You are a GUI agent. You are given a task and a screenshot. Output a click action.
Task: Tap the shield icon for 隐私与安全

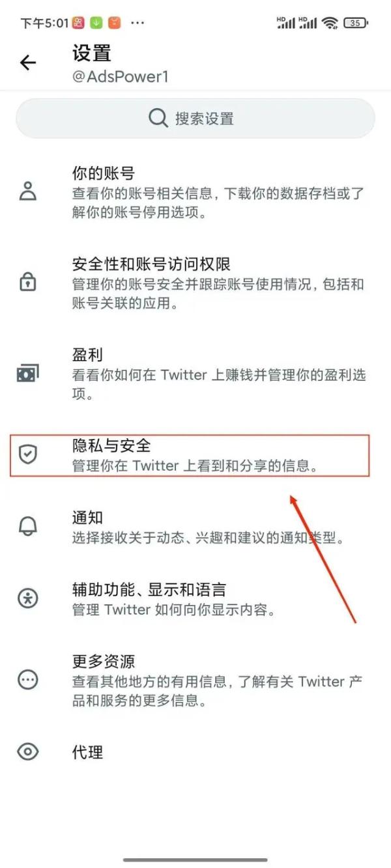pyautogui.click(x=27, y=455)
